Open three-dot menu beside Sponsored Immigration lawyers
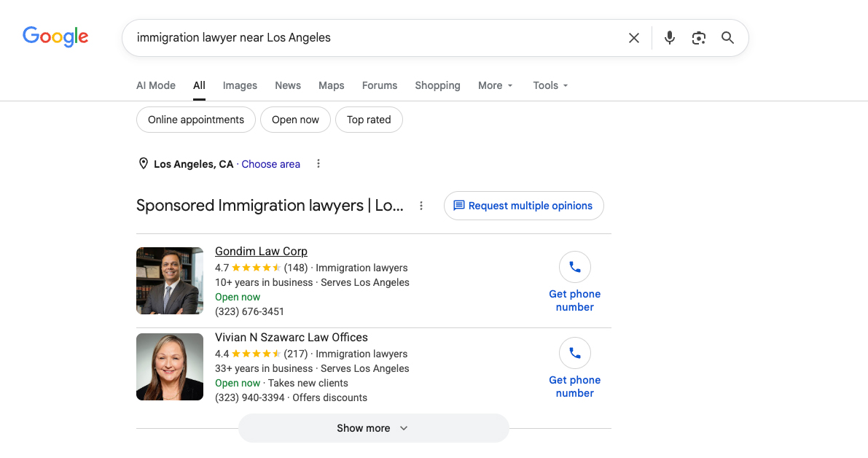This screenshot has height=458, width=868. (x=421, y=206)
